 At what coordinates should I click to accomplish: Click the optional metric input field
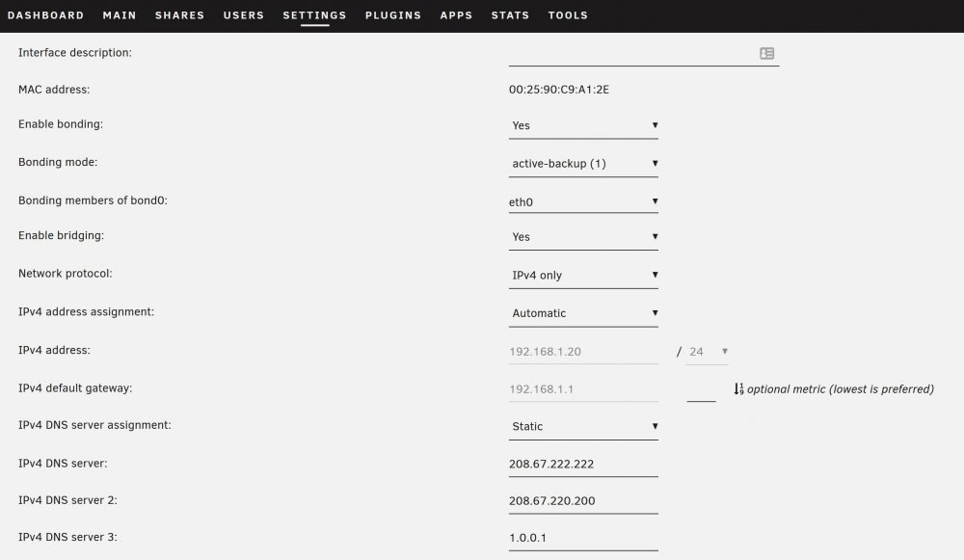701,389
